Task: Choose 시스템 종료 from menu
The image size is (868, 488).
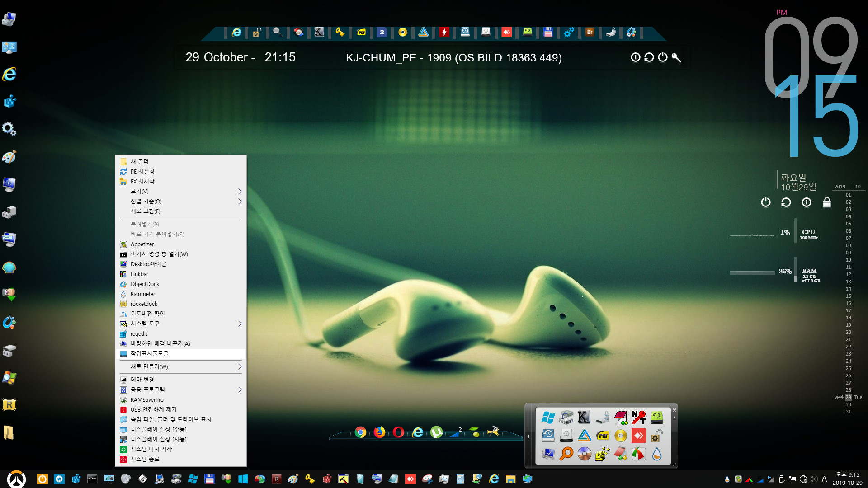Action: [x=181, y=459]
